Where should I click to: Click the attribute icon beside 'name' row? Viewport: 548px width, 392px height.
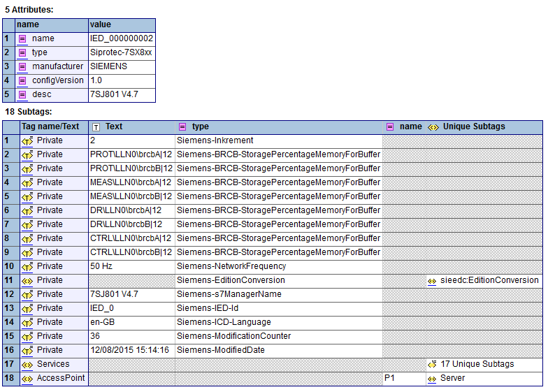(x=22, y=39)
